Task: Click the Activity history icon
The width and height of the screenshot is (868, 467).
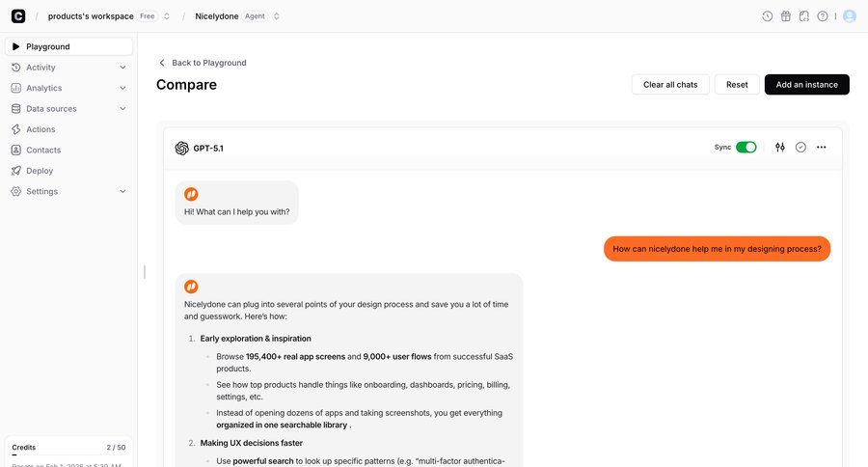Action: point(16,67)
